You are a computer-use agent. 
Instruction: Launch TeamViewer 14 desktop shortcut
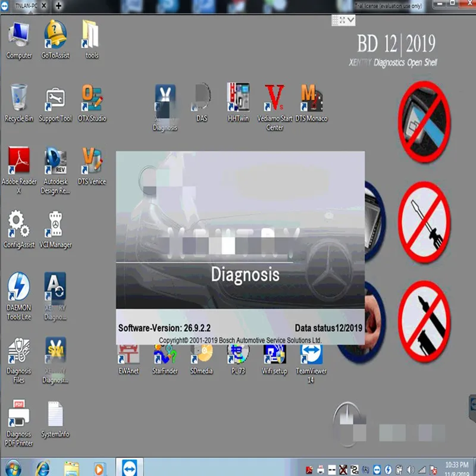click(x=311, y=364)
